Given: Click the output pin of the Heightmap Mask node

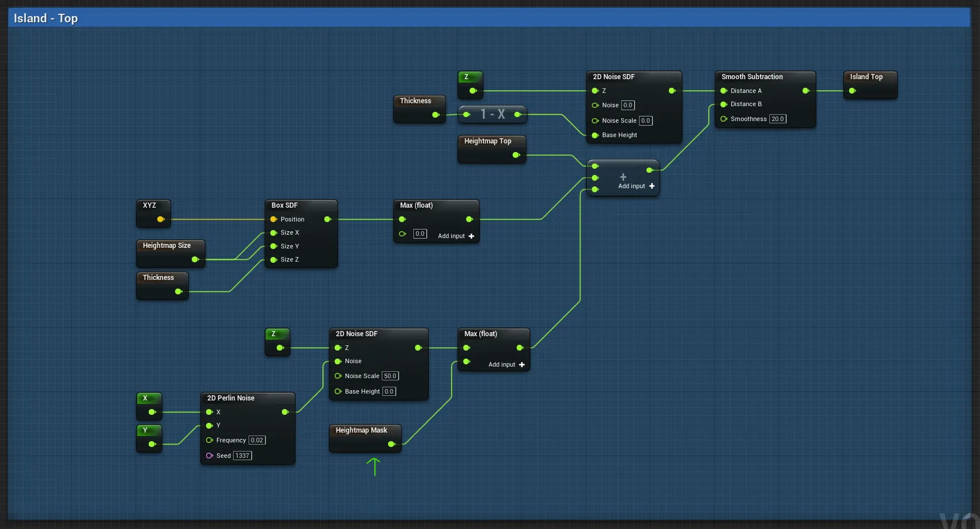Looking at the screenshot, I should [392, 444].
